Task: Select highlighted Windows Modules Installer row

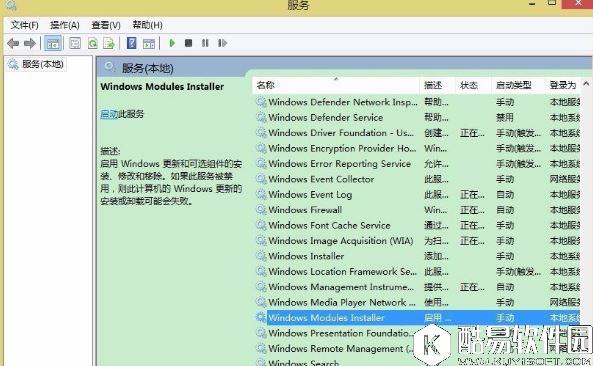Action: [418, 318]
